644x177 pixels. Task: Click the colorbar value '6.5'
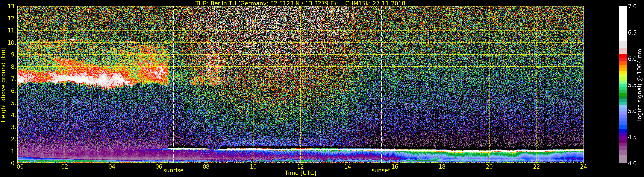(x=632, y=33)
